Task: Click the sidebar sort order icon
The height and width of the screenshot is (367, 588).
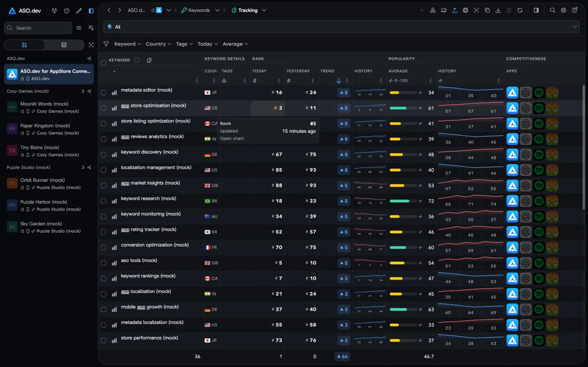Action: [x=91, y=28]
